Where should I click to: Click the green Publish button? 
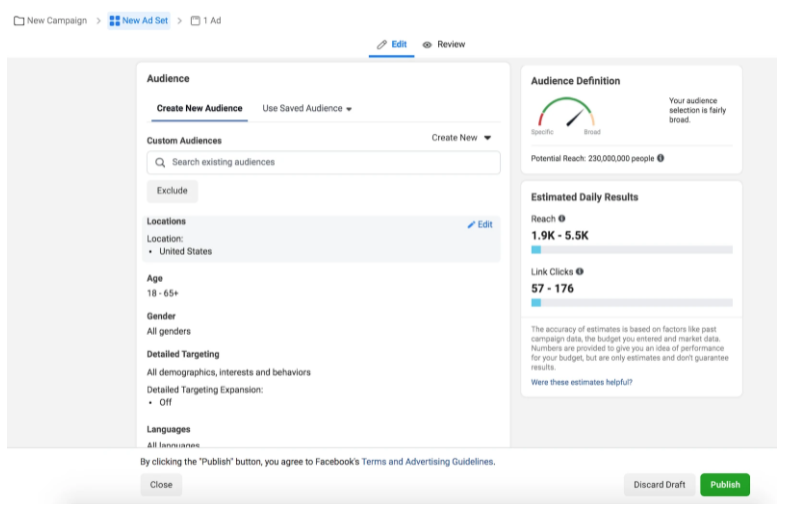coord(725,484)
